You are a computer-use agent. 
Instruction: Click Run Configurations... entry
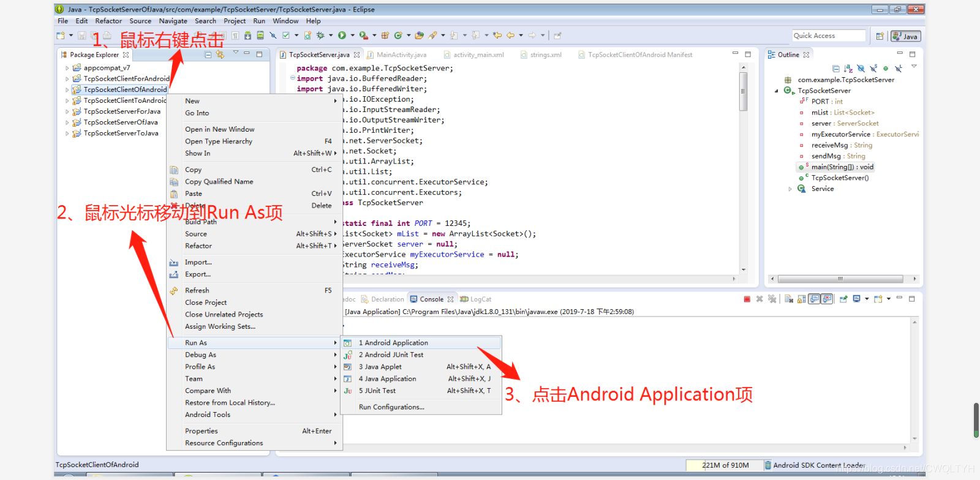(x=392, y=407)
